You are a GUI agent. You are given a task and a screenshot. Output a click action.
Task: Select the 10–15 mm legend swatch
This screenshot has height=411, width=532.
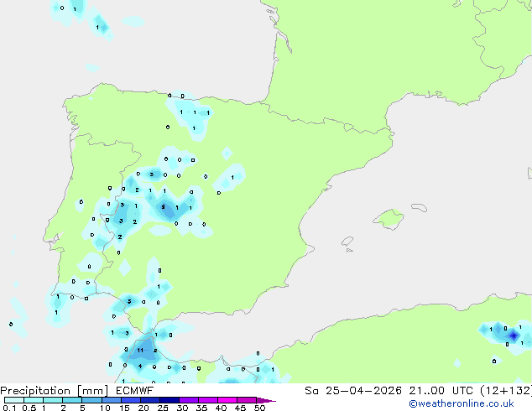pos(112,400)
